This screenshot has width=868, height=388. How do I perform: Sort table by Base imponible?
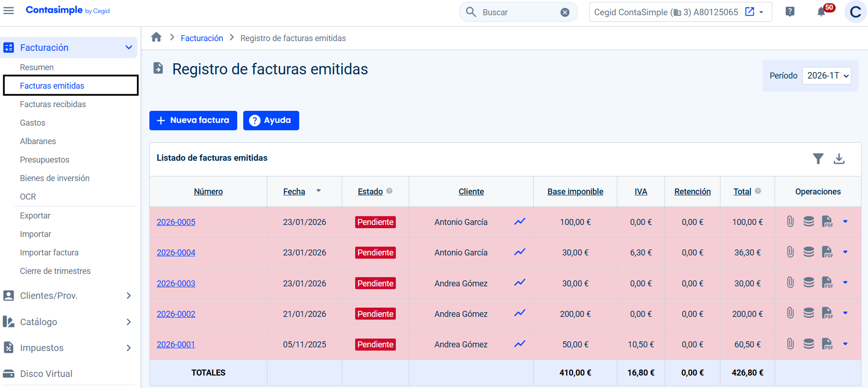click(x=575, y=192)
